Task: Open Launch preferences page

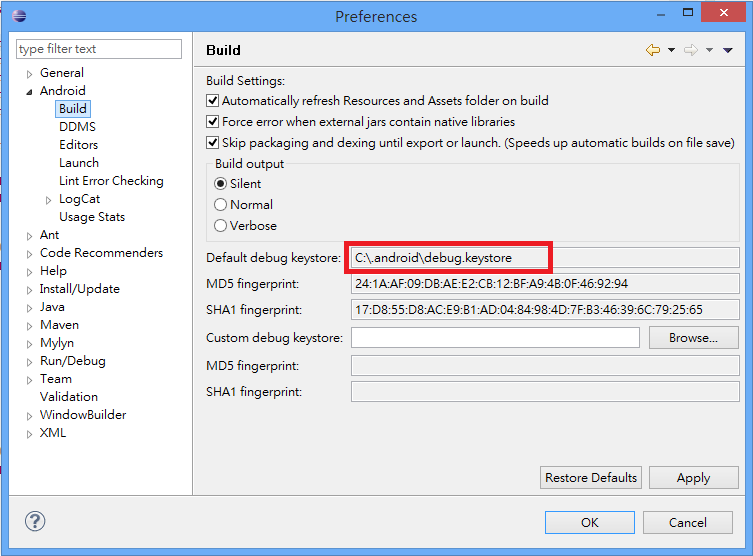Action: 79,163
